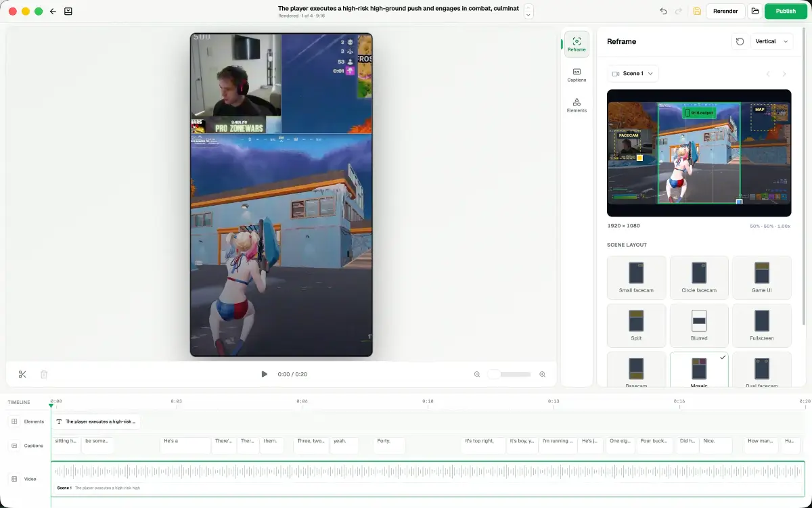Switch to the Captions tab in sidebar
The height and width of the screenshot is (508, 812).
[577, 75]
